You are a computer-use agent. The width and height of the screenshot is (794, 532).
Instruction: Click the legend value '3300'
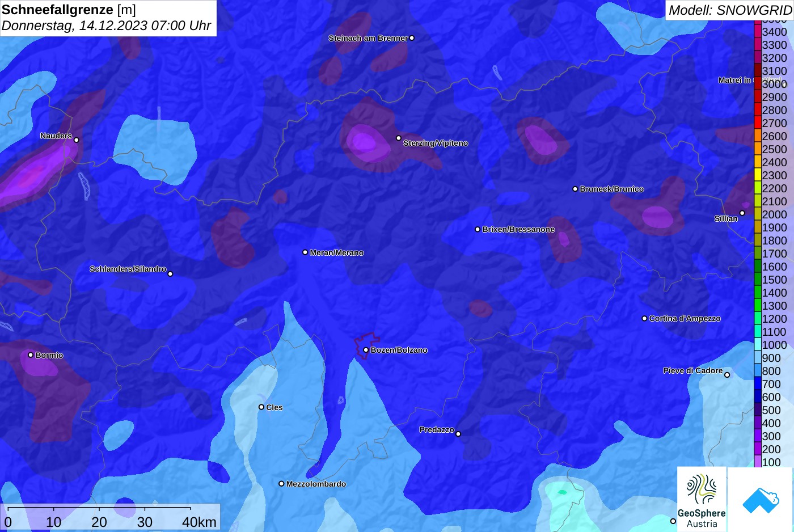pos(774,45)
